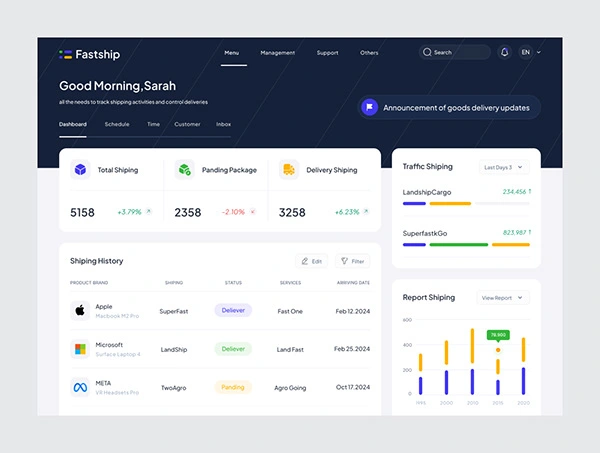Switch to the Inbox tab
The image size is (600, 453).
[223, 124]
